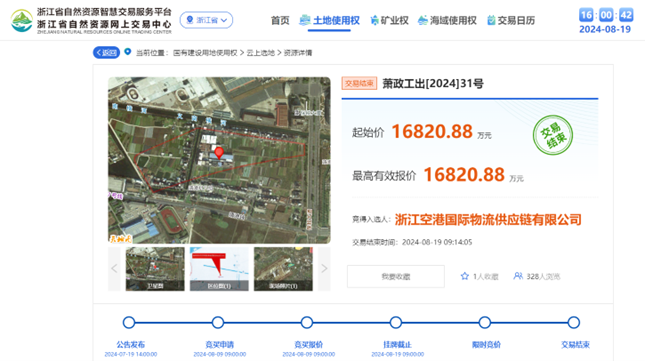Show previous thumbnails with left arrow

[x=114, y=269]
